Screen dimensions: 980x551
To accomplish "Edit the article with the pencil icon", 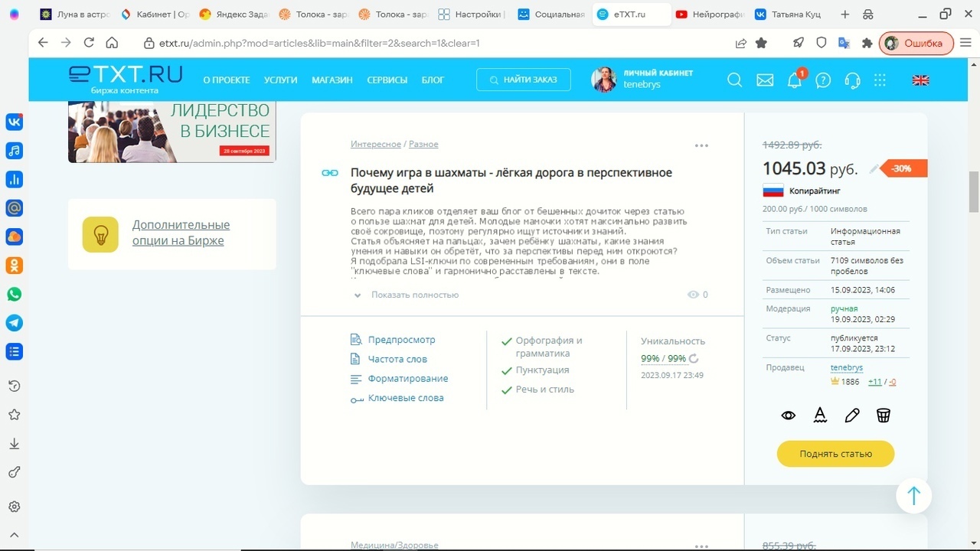I will tap(851, 415).
